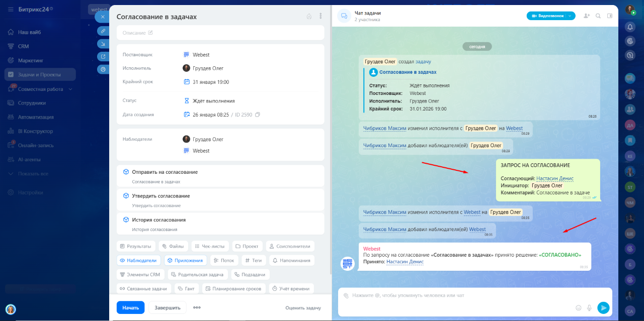Select the Чек-листы chip
The image size is (644, 321).
(x=210, y=246)
